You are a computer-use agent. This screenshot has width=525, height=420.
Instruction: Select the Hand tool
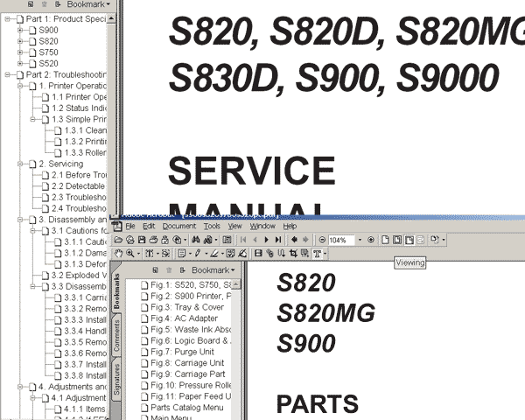pyautogui.click(x=118, y=254)
